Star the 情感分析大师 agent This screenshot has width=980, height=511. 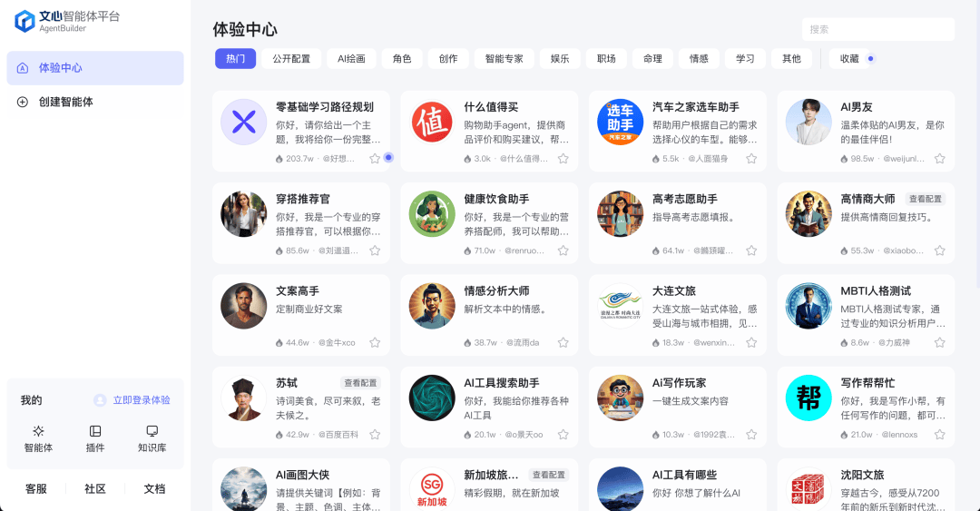click(563, 342)
